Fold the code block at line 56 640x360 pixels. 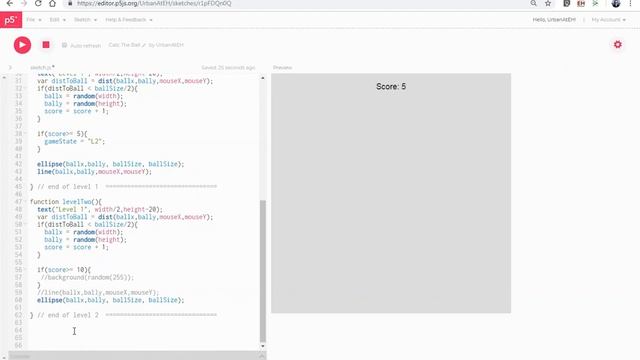click(25, 270)
